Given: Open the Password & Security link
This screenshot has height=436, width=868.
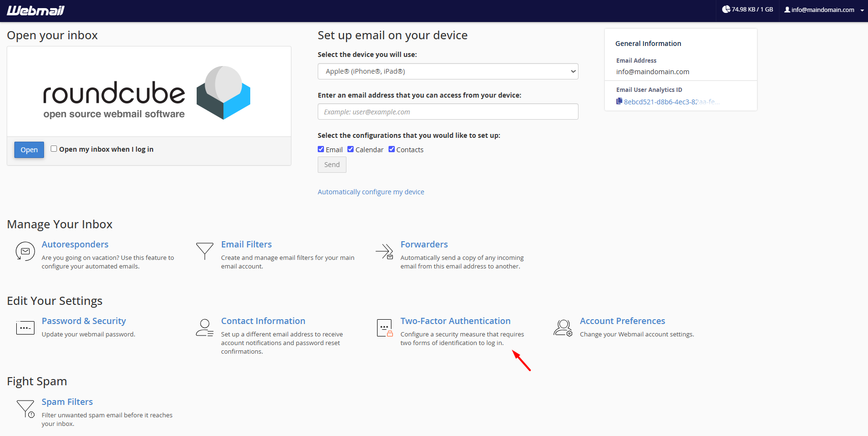Looking at the screenshot, I should (x=84, y=321).
